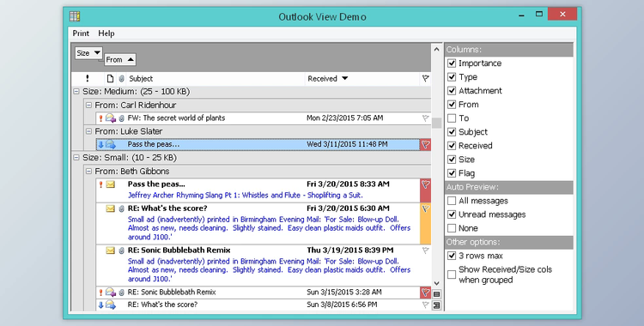The height and width of the screenshot is (326, 644).
Task: Enable Auto Preview for All messages
Action: click(452, 201)
